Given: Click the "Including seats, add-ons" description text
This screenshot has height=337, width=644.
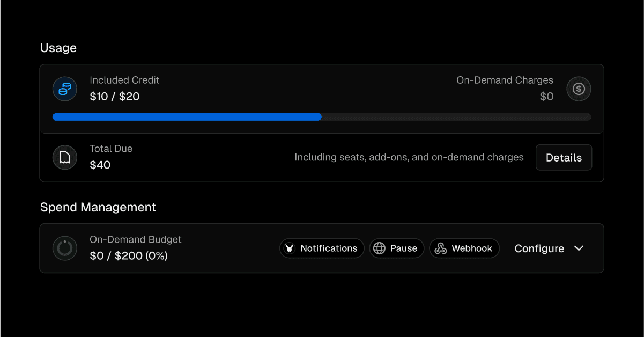Looking at the screenshot, I should 409,158.
